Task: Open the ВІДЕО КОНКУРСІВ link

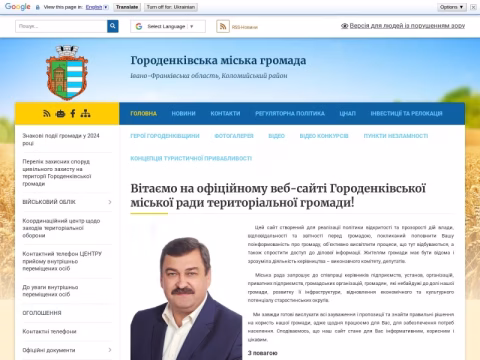Action: (324, 136)
